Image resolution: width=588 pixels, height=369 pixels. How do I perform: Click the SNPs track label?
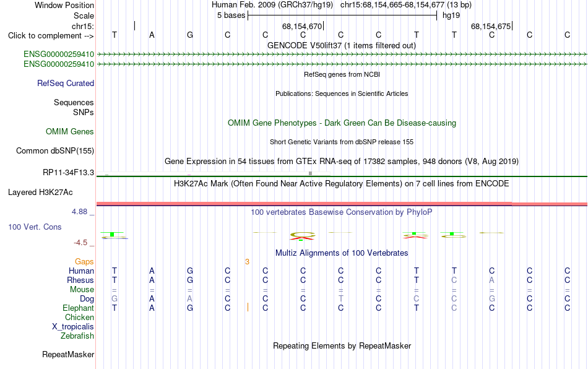tap(84, 112)
